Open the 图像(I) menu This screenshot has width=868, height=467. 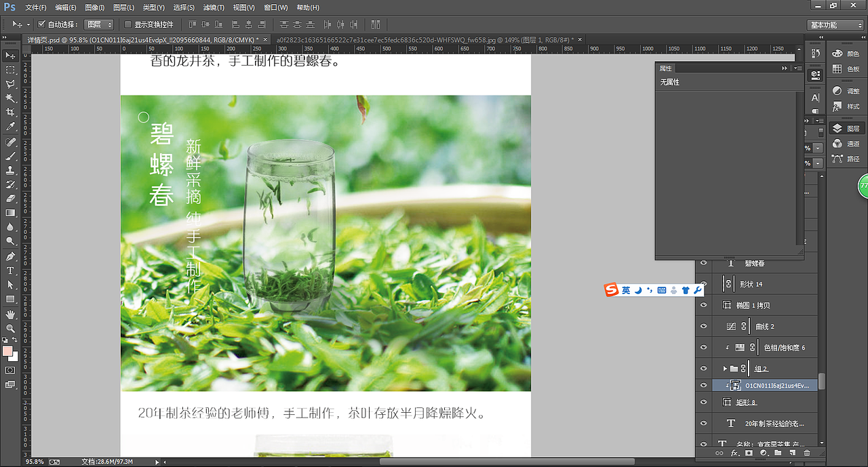point(95,7)
